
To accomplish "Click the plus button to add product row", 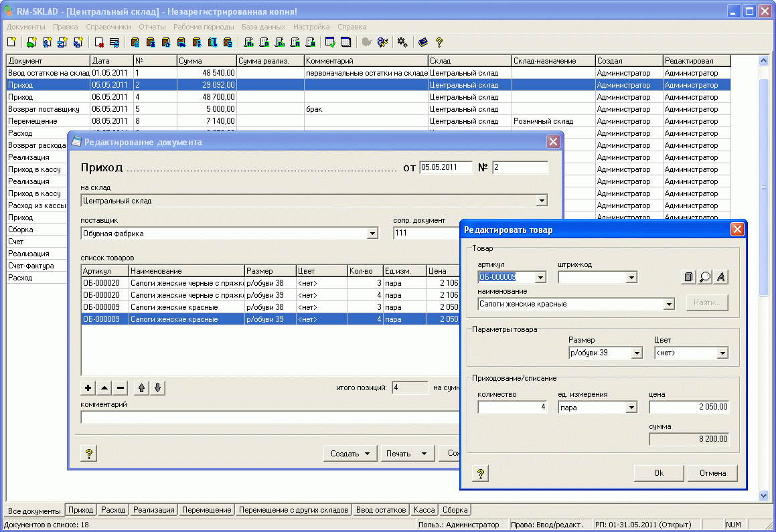I will [x=88, y=387].
